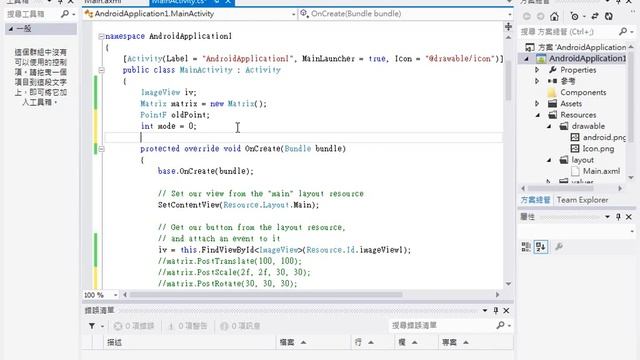The image size is (640, 360).
Task: Click the Alphabetical sort icon in Properties
Action: (x=541, y=247)
